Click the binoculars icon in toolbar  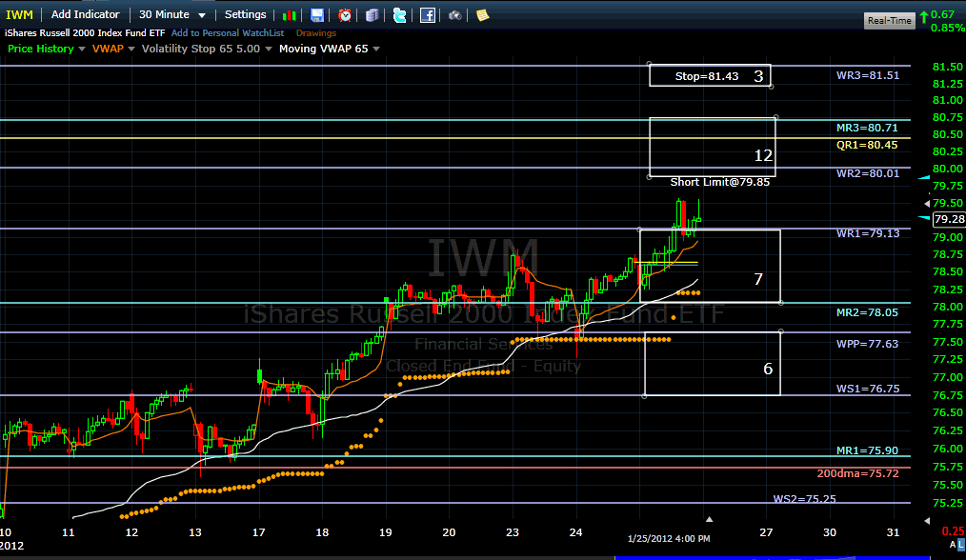[x=455, y=14]
